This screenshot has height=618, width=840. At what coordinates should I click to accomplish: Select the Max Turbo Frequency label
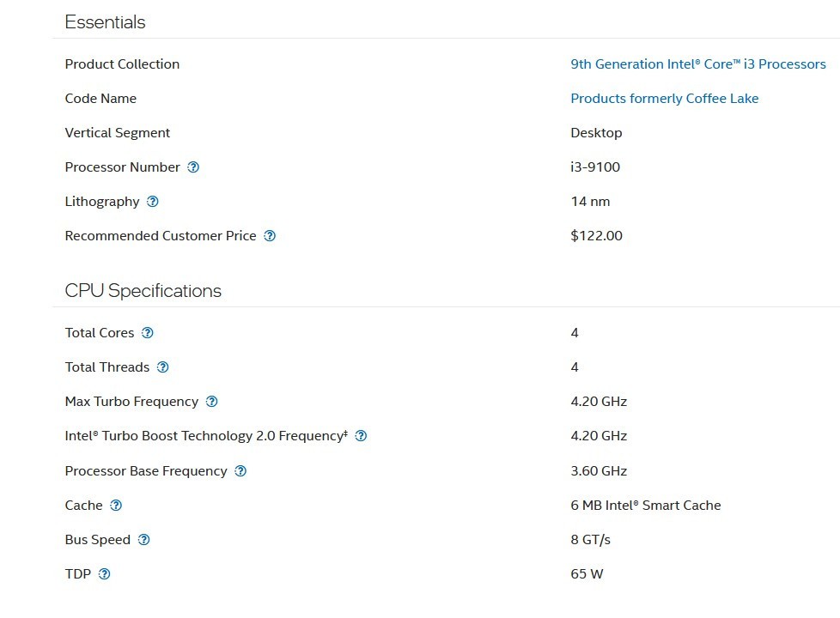point(131,402)
